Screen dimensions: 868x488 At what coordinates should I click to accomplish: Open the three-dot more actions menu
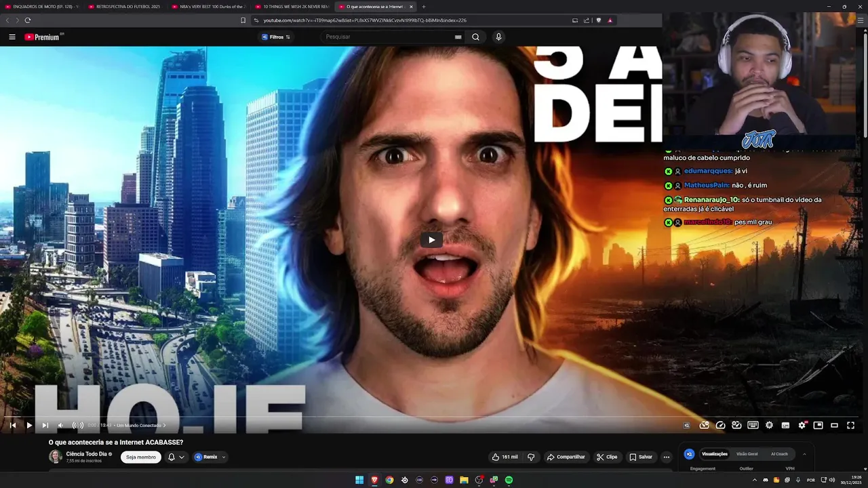coord(667,457)
